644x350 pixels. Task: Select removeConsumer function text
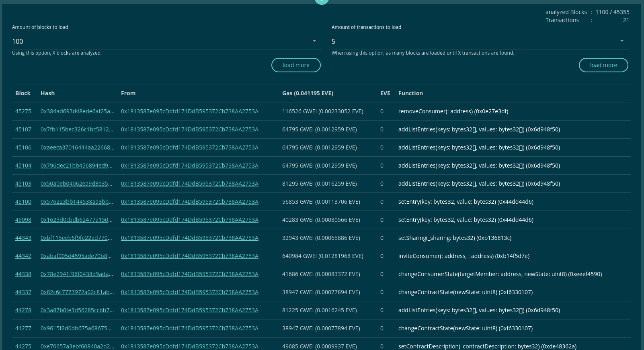(x=453, y=111)
